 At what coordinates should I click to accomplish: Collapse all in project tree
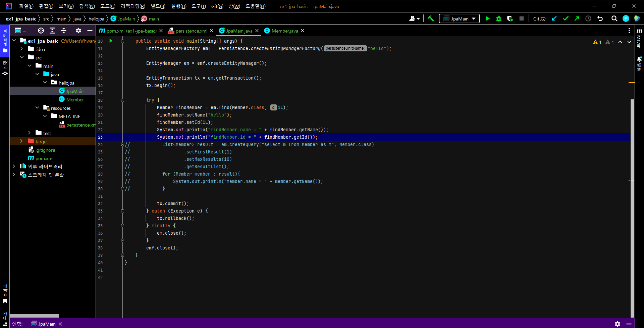(64, 31)
